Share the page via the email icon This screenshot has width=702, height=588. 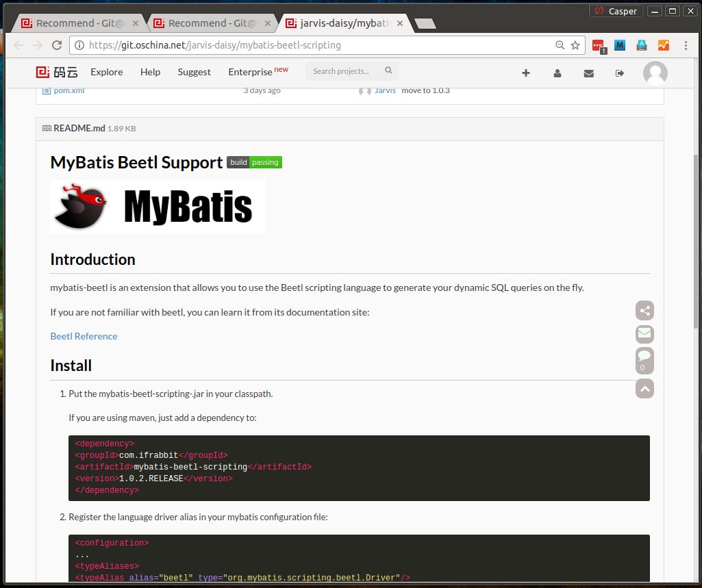pos(644,333)
